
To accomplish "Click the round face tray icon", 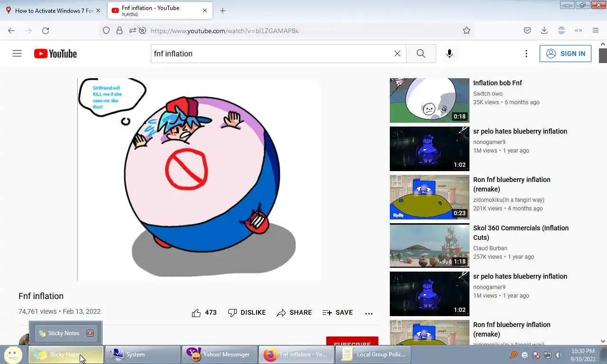I will (x=525, y=355).
